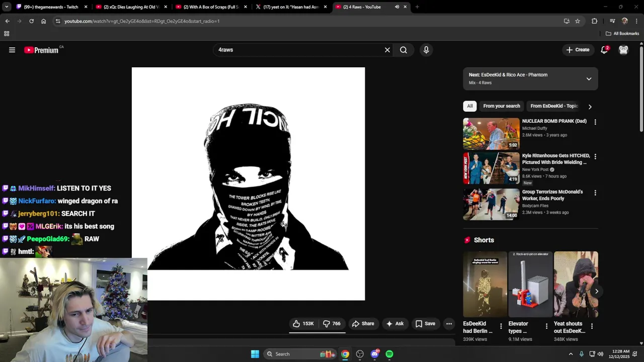
Task: Open Kyle Rittenhouse Gets HITCHED thumbnail
Action: point(491,168)
